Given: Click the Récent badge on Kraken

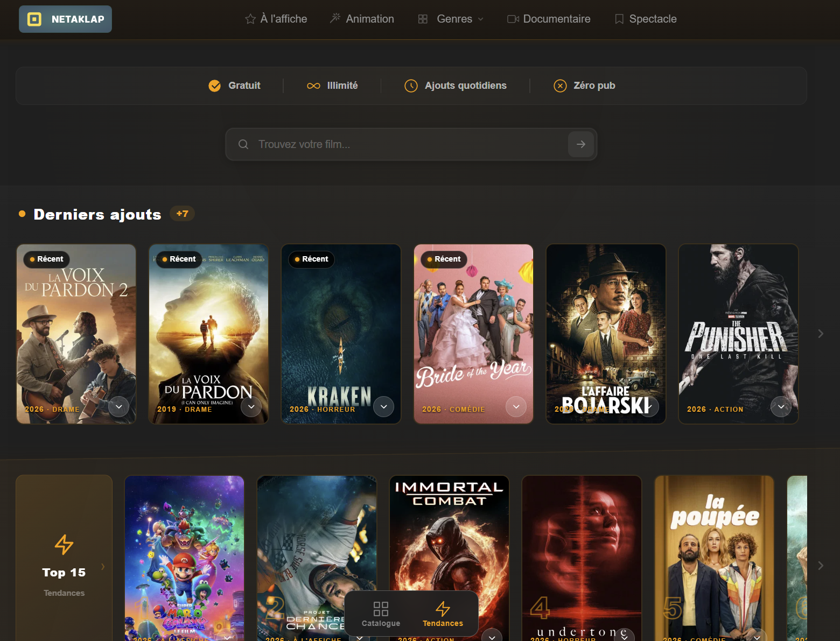Looking at the screenshot, I should pyautogui.click(x=311, y=259).
